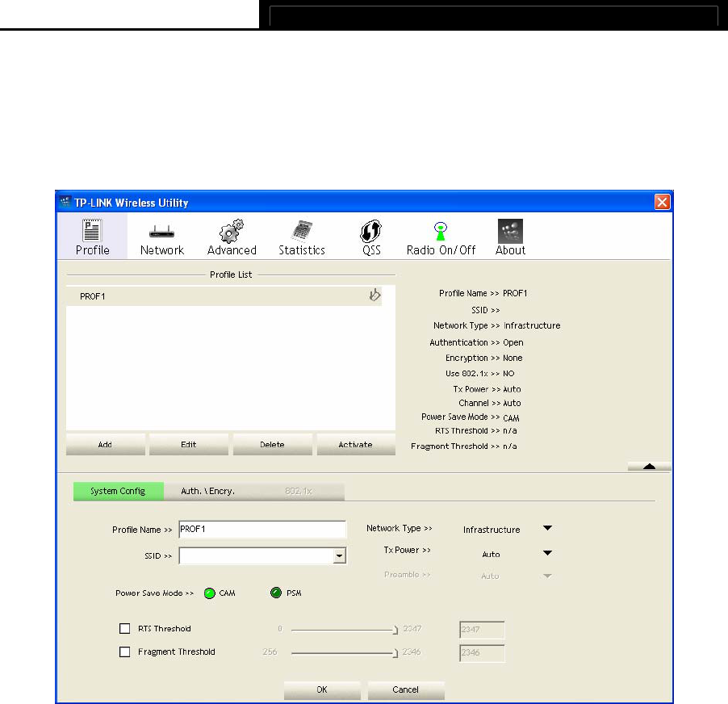Dismiss with the Cancel button
The image size is (728, 704).
[x=405, y=689]
